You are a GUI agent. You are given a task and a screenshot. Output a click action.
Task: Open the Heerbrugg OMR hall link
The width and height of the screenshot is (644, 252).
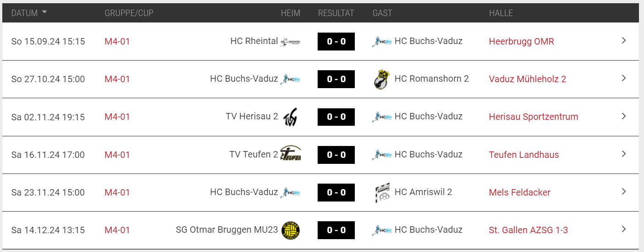521,41
